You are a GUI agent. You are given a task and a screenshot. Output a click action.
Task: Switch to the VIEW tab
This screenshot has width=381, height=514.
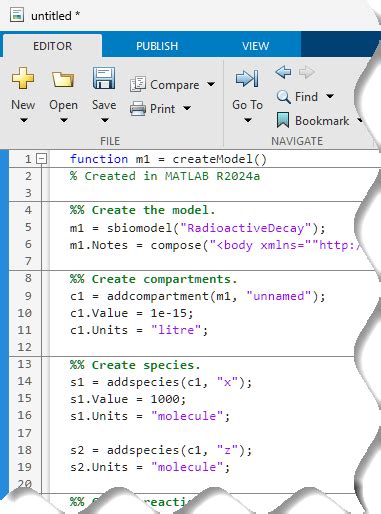click(x=255, y=46)
